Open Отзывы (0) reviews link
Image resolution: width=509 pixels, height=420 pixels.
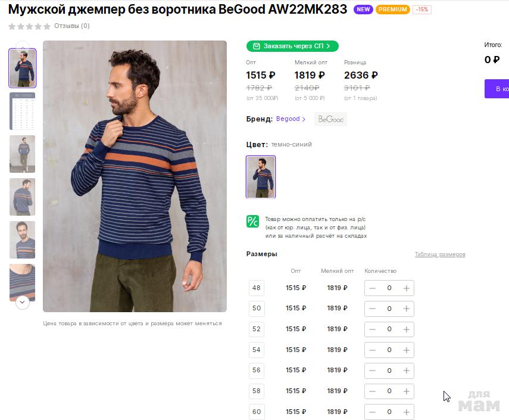(72, 26)
